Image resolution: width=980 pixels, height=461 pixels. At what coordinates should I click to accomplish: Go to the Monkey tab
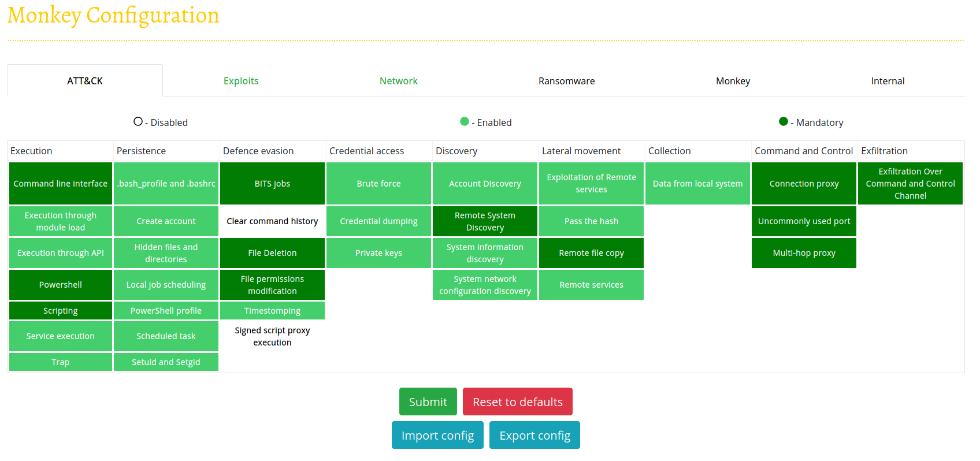click(733, 81)
